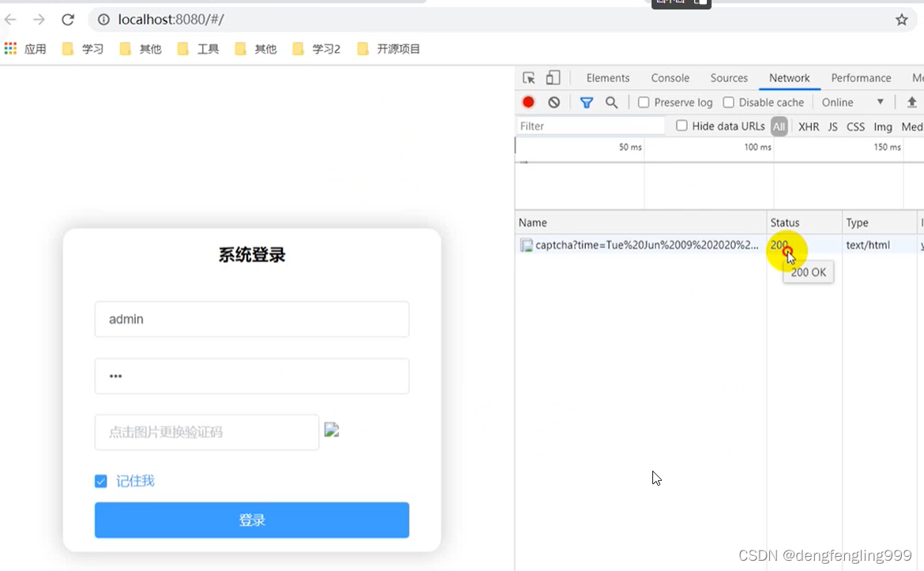Image resolution: width=924 pixels, height=571 pixels.
Task: Click the 点击图片更换验证码 captcha input
Action: point(207,432)
